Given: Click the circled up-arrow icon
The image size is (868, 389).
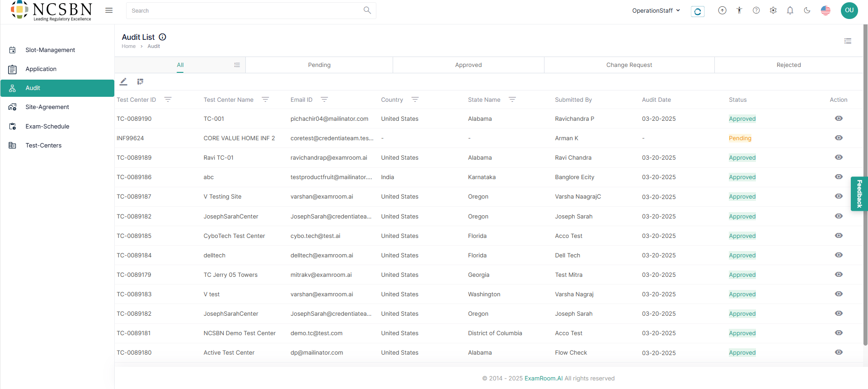Looking at the screenshot, I should (x=722, y=10).
